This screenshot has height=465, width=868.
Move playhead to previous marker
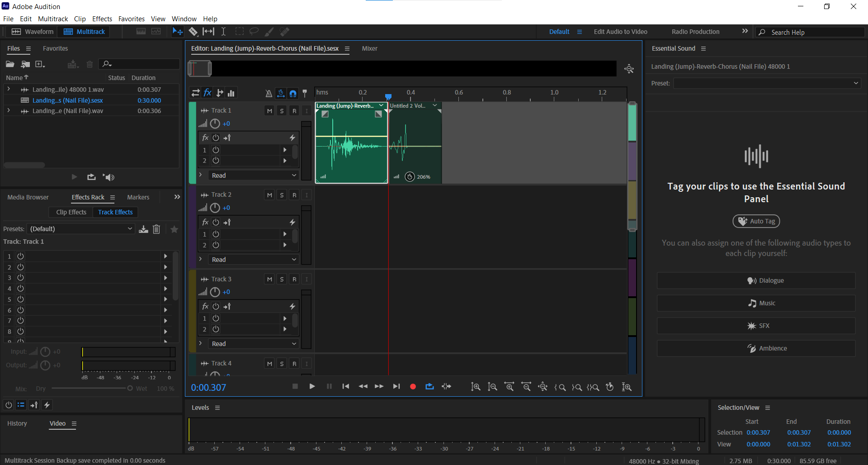[346, 386]
